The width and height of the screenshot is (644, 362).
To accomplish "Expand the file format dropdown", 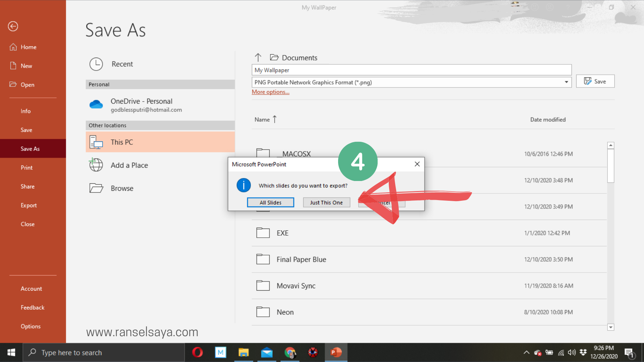I will click(566, 82).
